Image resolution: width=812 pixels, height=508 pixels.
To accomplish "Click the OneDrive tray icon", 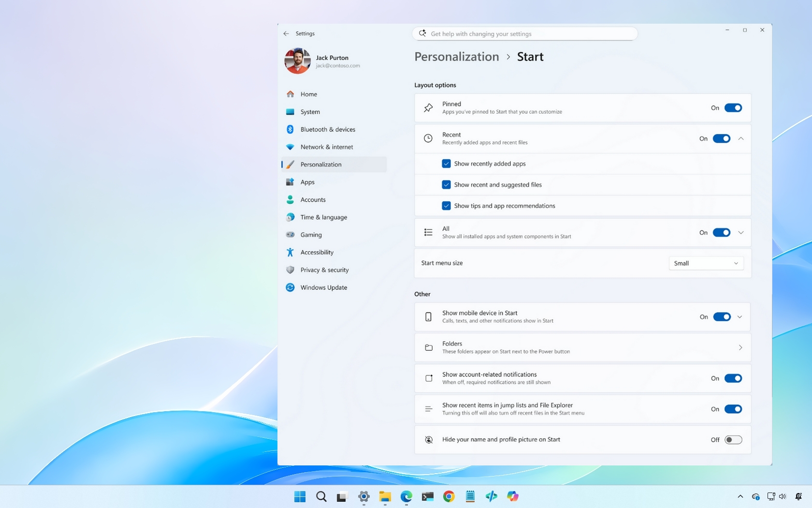I will (x=756, y=496).
